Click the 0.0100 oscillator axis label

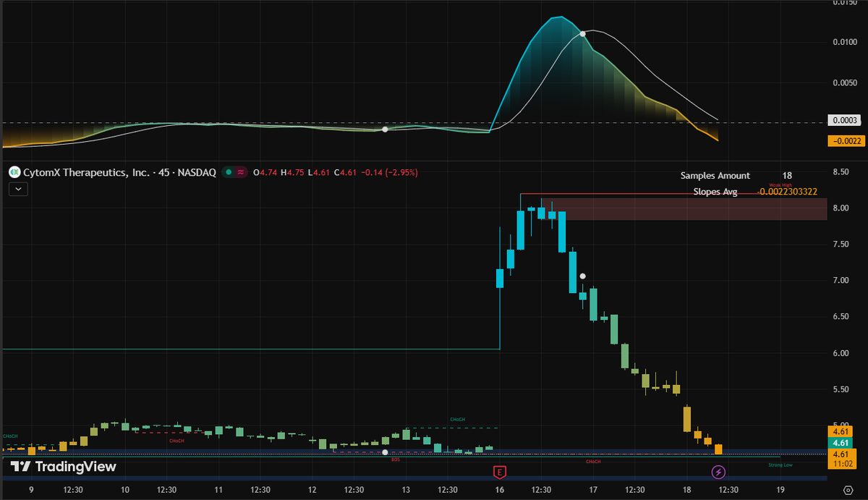844,43
